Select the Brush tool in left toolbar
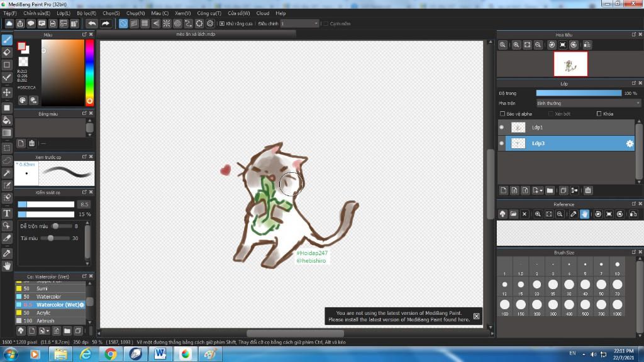The height and width of the screenshot is (362, 644). tap(7, 40)
